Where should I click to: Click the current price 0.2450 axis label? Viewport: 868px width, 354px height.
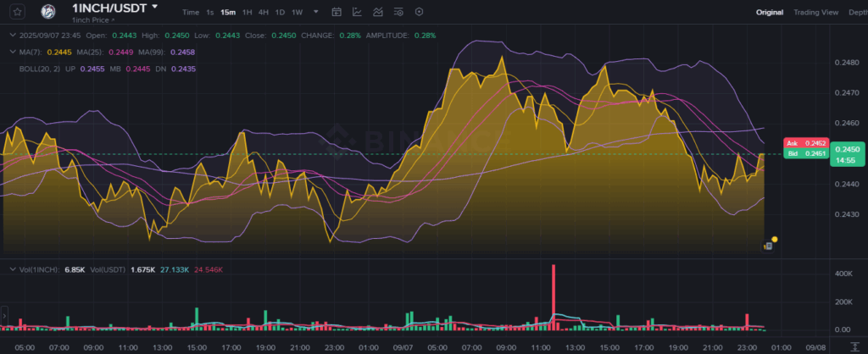tap(799, 149)
